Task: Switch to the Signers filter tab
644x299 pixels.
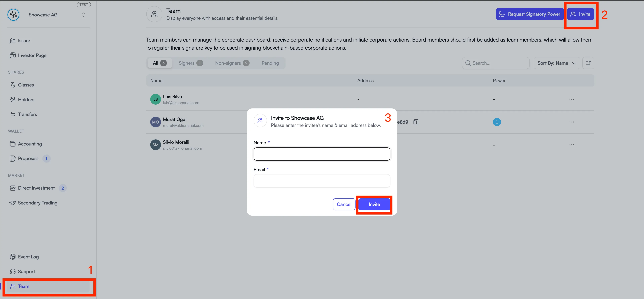Action: pyautogui.click(x=190, y=63)
